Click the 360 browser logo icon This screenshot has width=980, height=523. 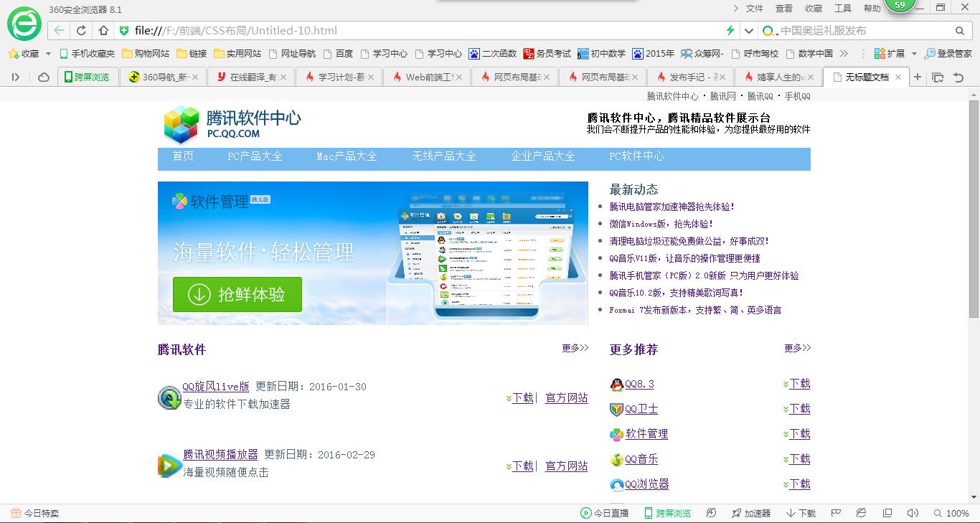(x=24, y=24)
